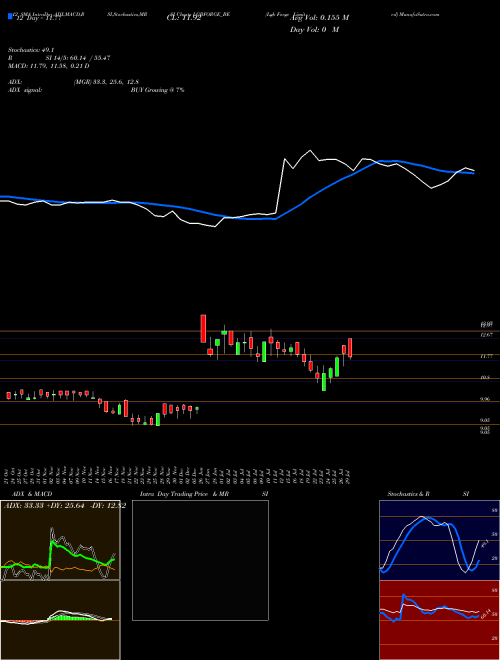Click the 9.96 price axis label

point(485,399)
